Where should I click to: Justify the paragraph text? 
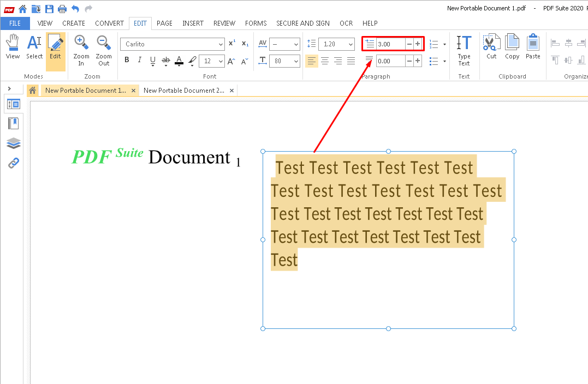click(351, 61)
